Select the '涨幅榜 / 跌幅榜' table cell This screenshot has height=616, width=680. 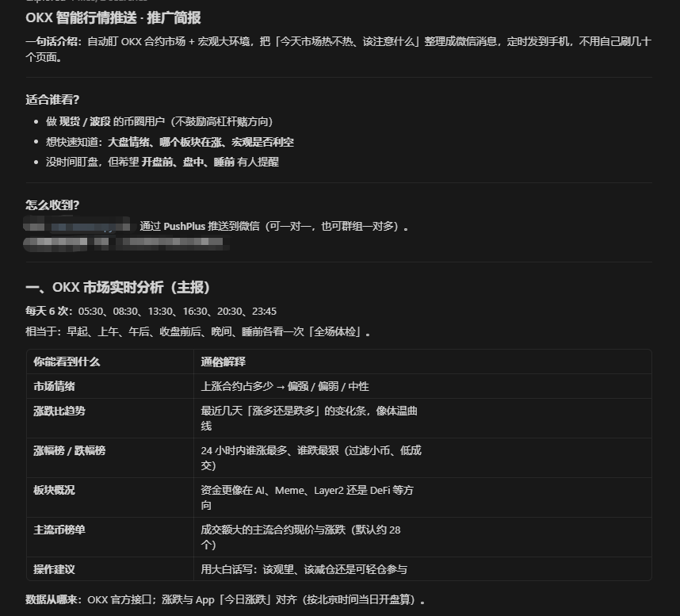pos(110,457)
